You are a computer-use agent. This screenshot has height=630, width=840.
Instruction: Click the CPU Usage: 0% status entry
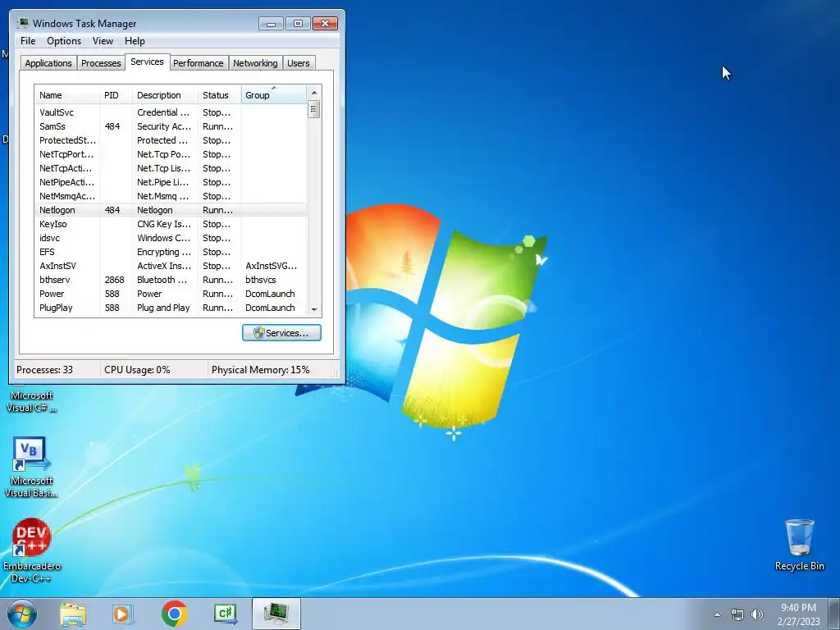(137, 370)
